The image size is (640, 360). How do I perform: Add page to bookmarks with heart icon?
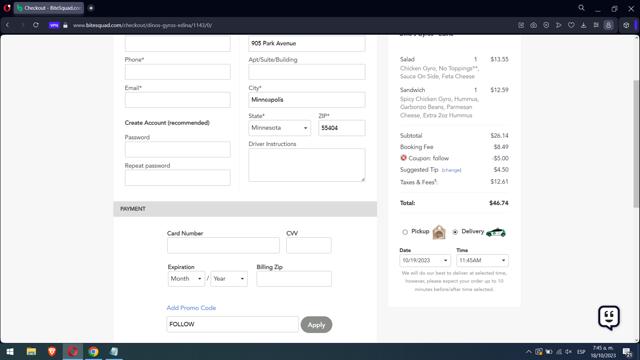[571, 25]
